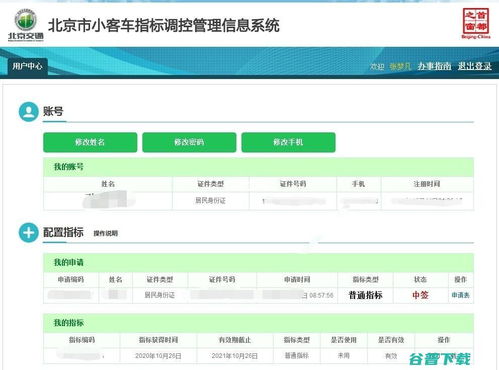Screen dimensions: 499x370
Task: Click the 居民身份证 cell in 我的账号
Action: pos(210,201)
